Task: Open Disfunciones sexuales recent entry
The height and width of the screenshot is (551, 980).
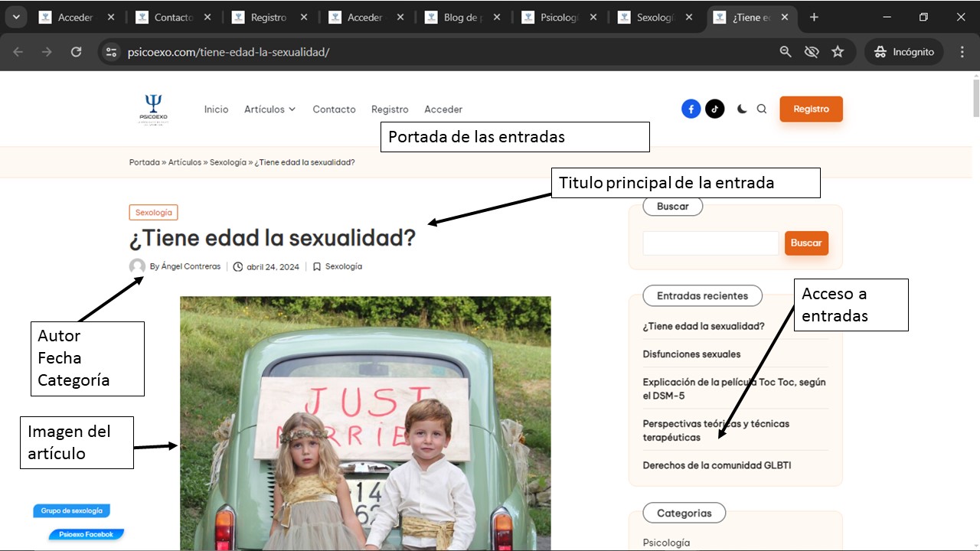Action: (691, 354)
